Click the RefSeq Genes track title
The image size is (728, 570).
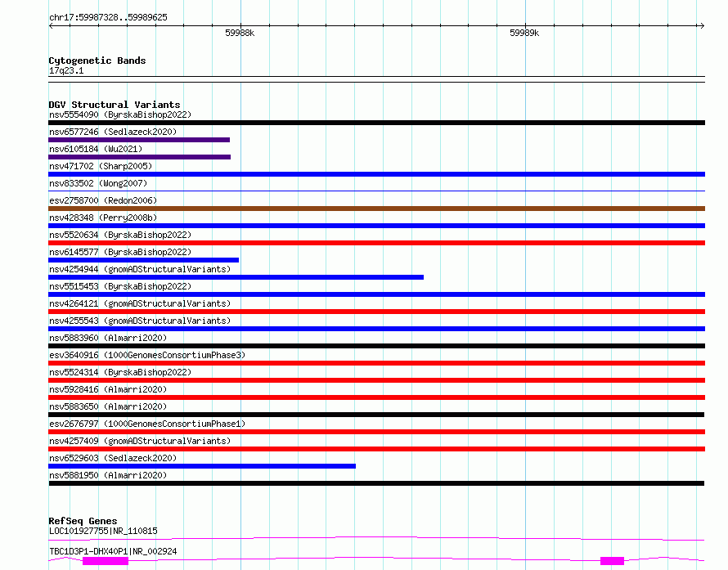pyautogui.click(x=83, y=521)
